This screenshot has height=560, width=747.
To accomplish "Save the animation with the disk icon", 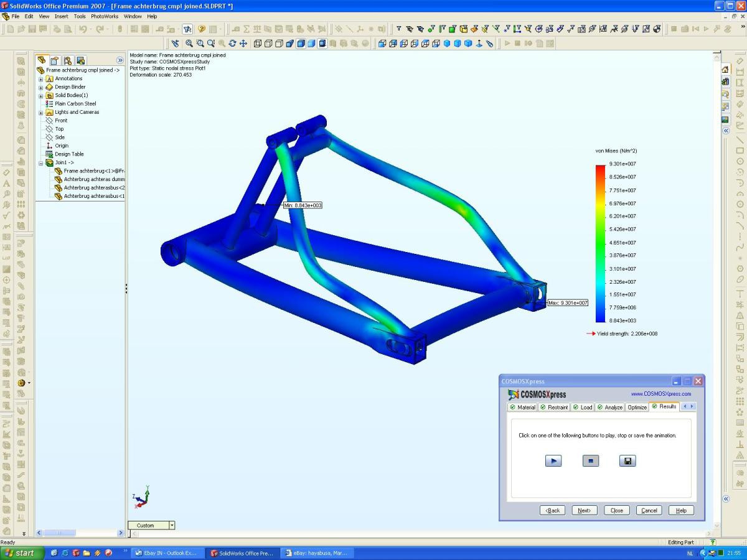I will pos(627,461).
